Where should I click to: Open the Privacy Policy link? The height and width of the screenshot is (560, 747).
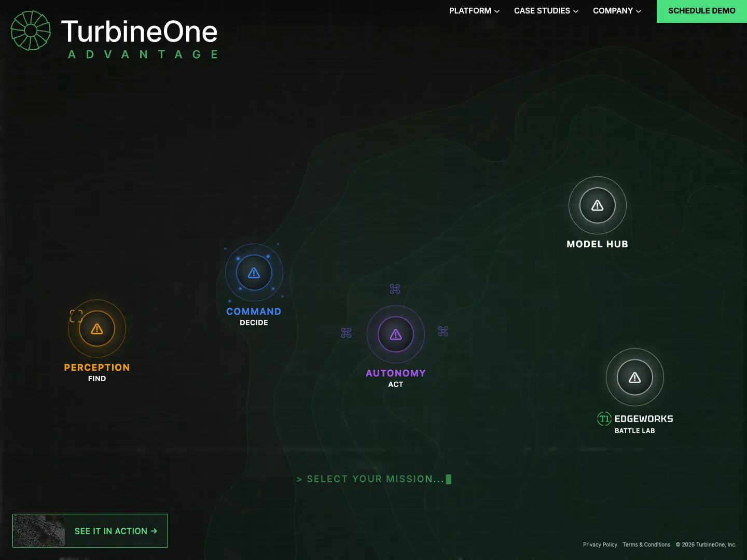[600, 544]
